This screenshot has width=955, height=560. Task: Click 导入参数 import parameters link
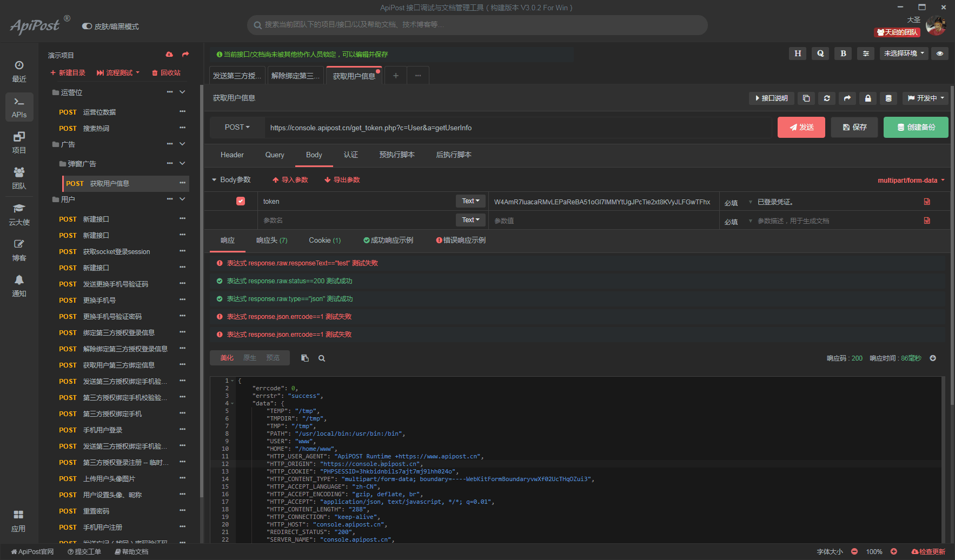point(290,180)
